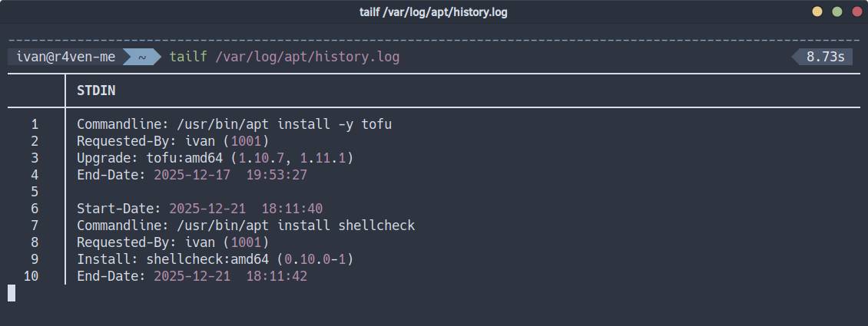The image size is (868, 326).
Task: Click the ivan@r4ven-me prompt segment
Action: click(65, 57)
